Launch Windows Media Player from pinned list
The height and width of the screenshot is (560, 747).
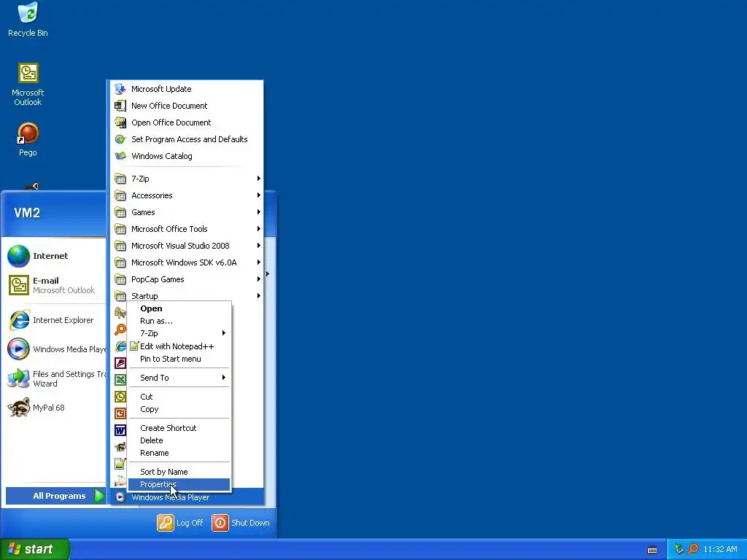(x=55, y=349)
